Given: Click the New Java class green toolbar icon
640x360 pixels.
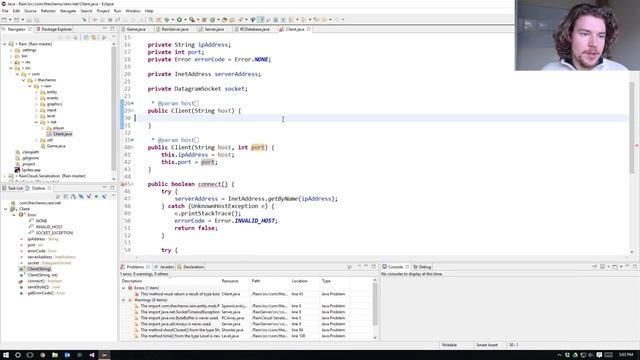Looking at the screenshot, I should coord(212,20).
